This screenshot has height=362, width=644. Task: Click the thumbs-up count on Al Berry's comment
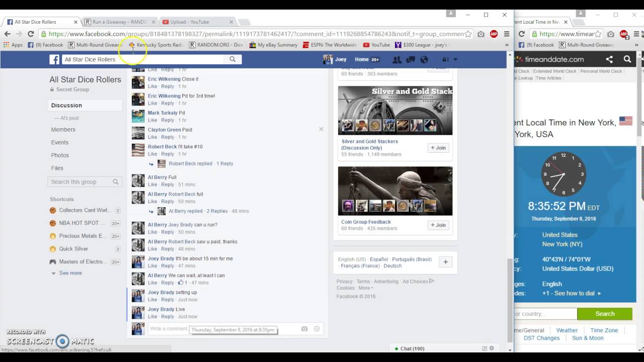click(x=183, y=283)
